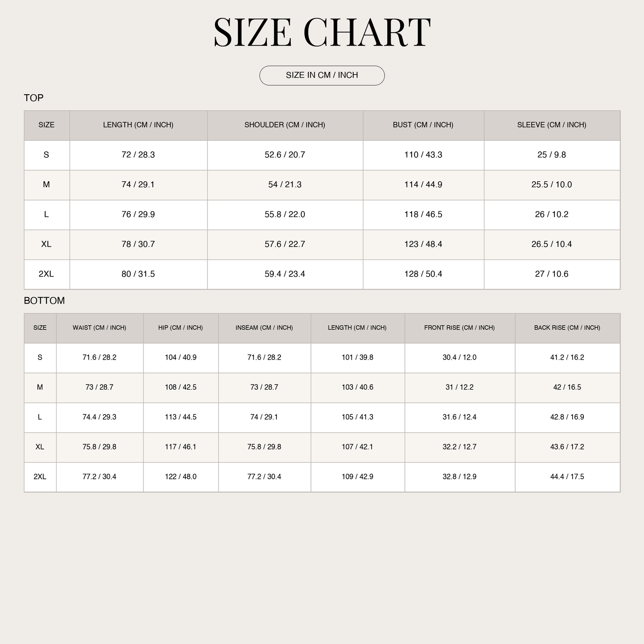Click the TOP section label

(34, 98)
